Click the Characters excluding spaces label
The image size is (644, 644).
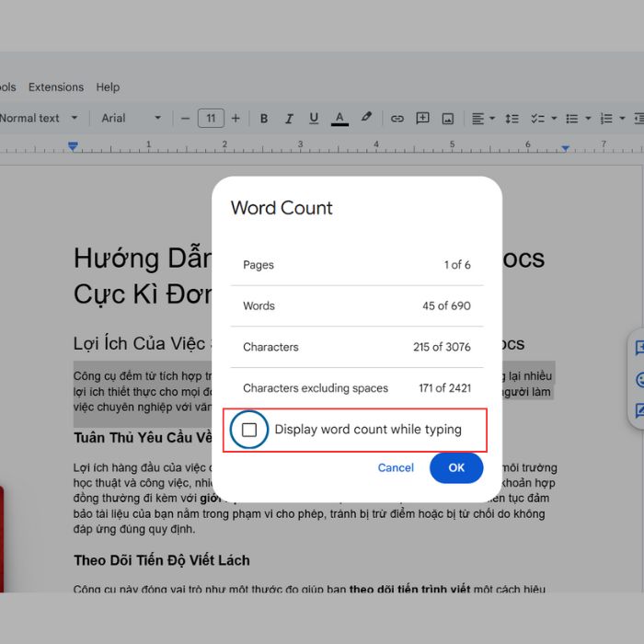click(316, 388)
